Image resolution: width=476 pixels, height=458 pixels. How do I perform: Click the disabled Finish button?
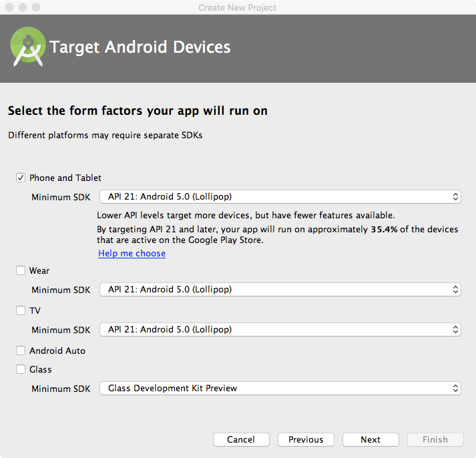click(435, 439)
